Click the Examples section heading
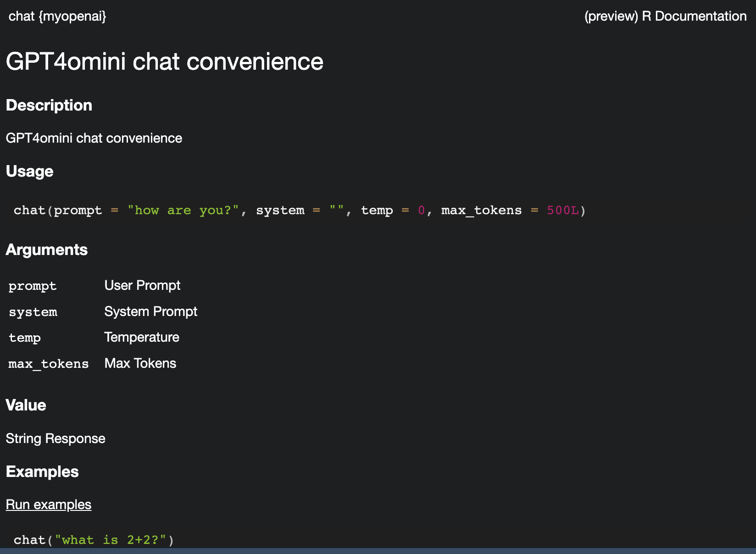 42,471
